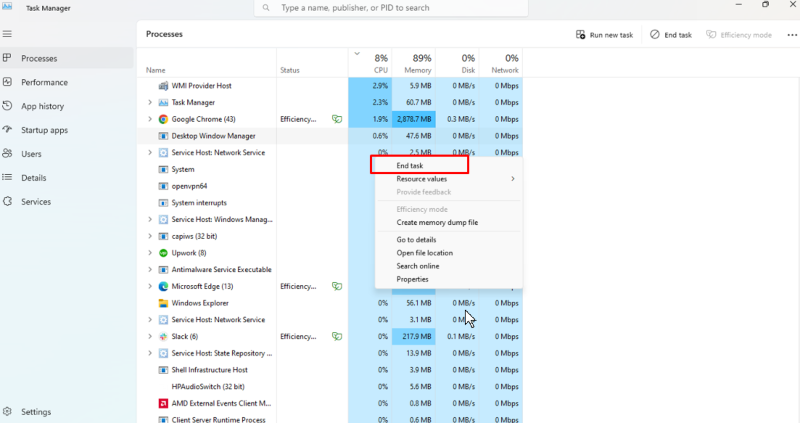The width and height of the screenshot is (800, 423).
Task: Click the Upwork process icon
Action: (163, 253)
